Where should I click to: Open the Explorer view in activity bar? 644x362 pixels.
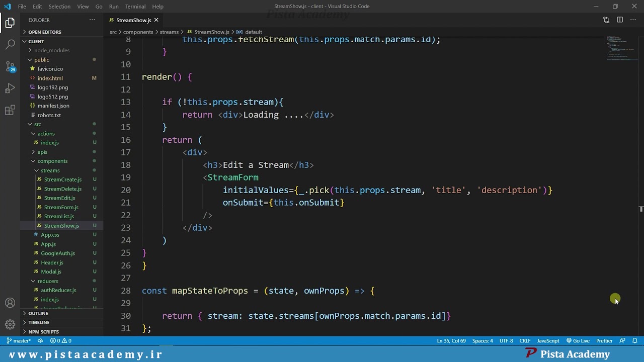(x=10, y=23)
